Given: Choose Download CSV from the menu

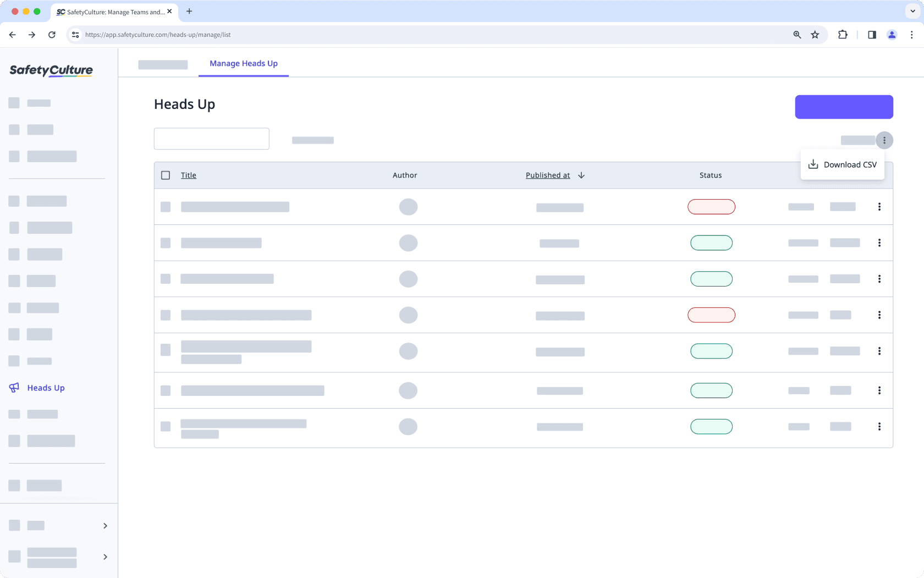Looking at the screenshot, I should [x=850, y=164].
